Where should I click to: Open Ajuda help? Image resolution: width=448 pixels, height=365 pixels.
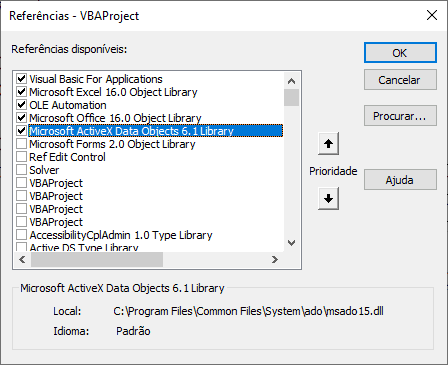click(400, 180)
